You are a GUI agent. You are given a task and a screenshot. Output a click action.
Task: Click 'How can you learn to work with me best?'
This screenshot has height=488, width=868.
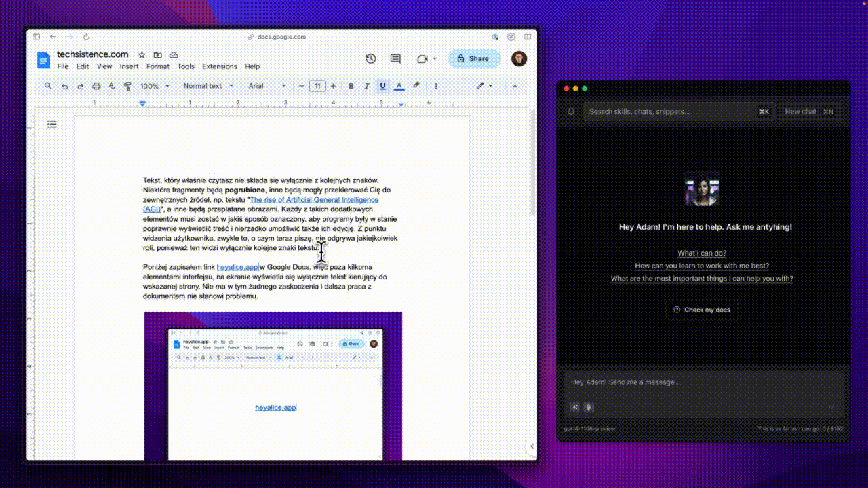702,266
